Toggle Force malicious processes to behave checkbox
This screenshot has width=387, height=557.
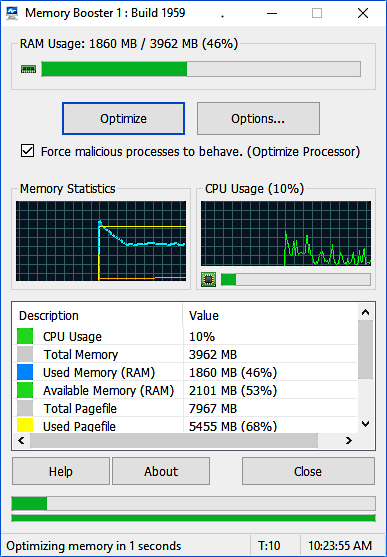[x=28, y=151]
